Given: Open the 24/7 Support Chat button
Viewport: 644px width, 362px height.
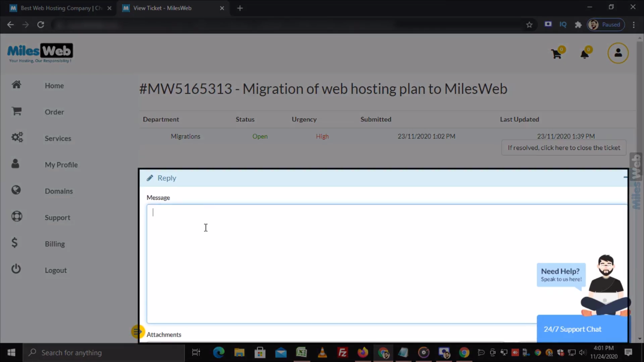Looking at the screenshot, I should [583, 329].
